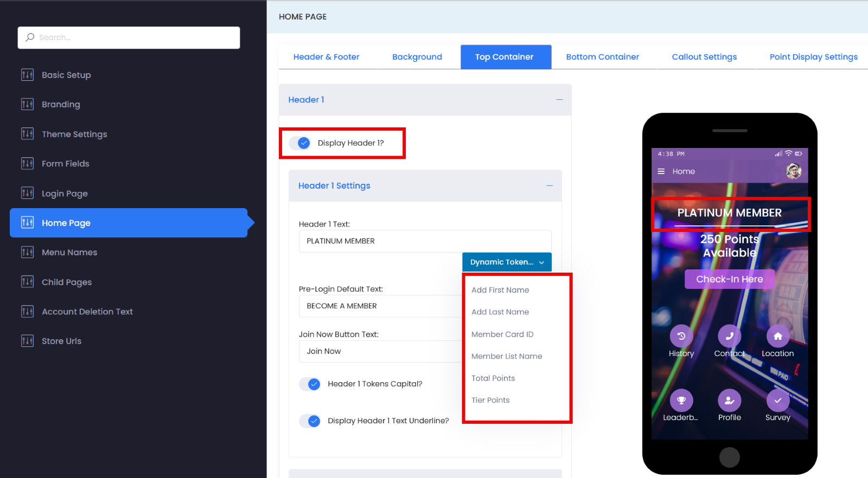Select Member Card ID from token list
The height and width of the screenshot is (478, 868).
[x=502, y=334]
